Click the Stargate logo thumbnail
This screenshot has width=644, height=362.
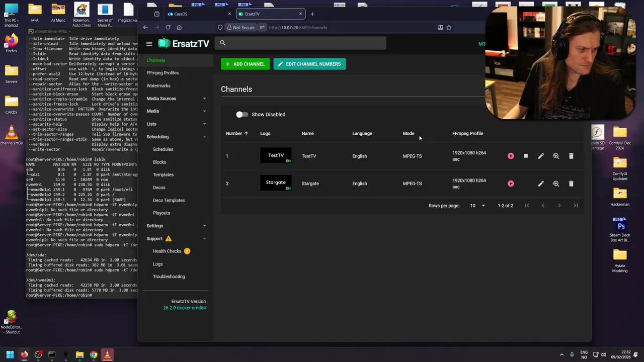[276, 183]
